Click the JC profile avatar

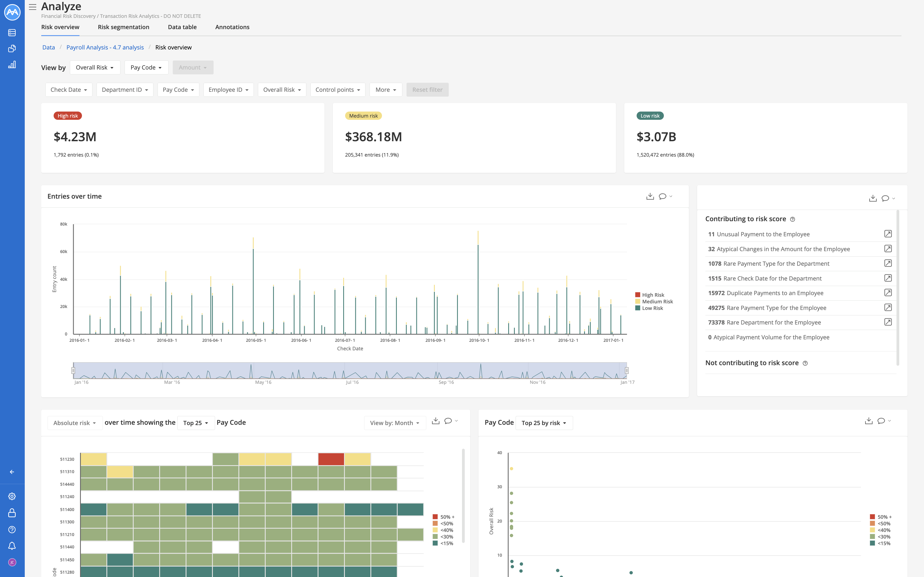tap(12, 562)
